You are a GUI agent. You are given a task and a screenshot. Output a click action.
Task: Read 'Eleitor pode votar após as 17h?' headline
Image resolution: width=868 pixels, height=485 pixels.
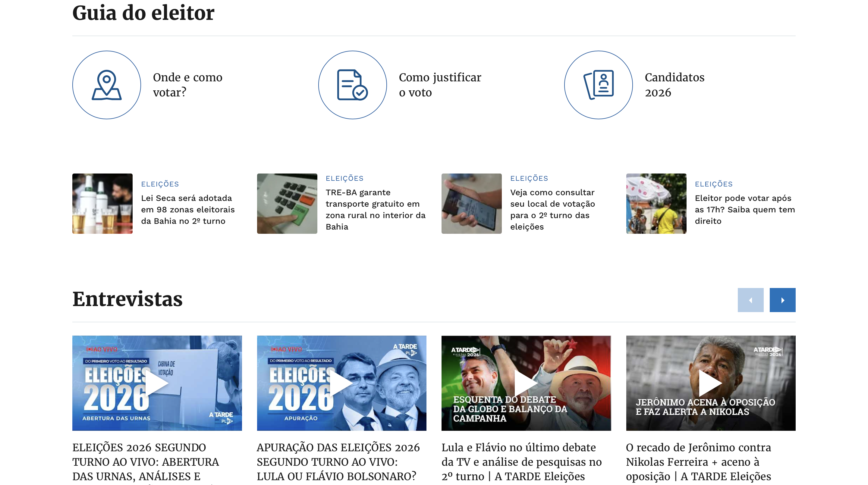[x=745, y=209]
